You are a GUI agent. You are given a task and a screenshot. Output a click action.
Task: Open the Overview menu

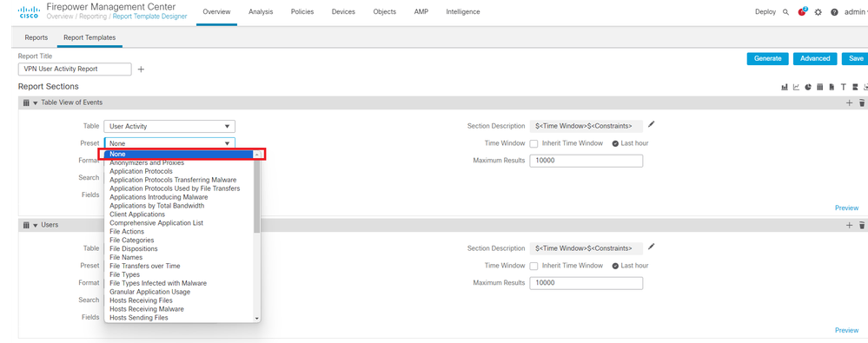217,11
